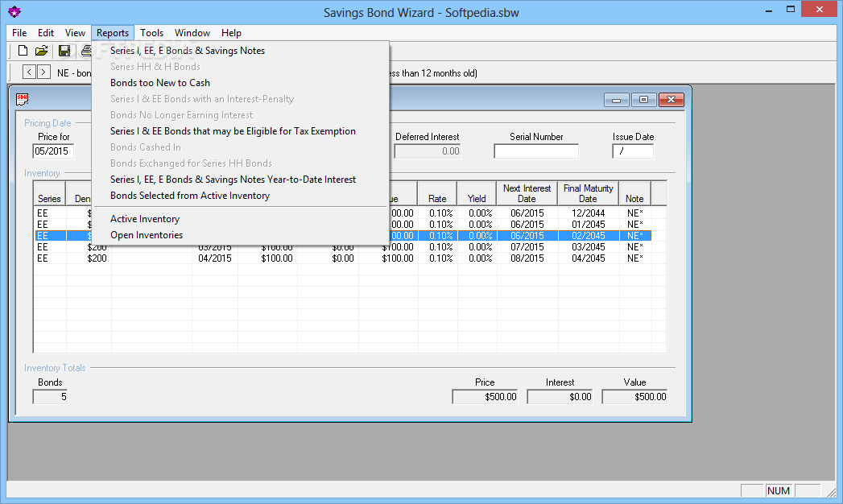Click the previous note arrow button
Screen dimensions: 843x504
pos(29,72)
